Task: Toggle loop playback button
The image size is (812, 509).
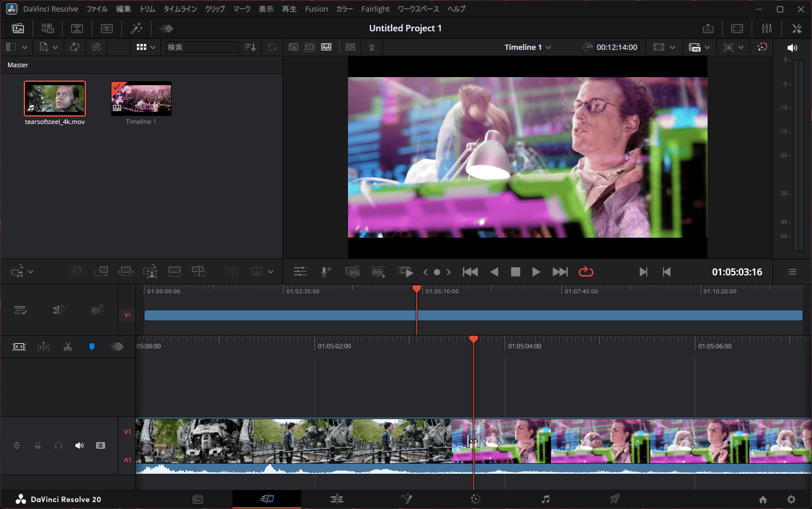Action: tap(586, 272)
